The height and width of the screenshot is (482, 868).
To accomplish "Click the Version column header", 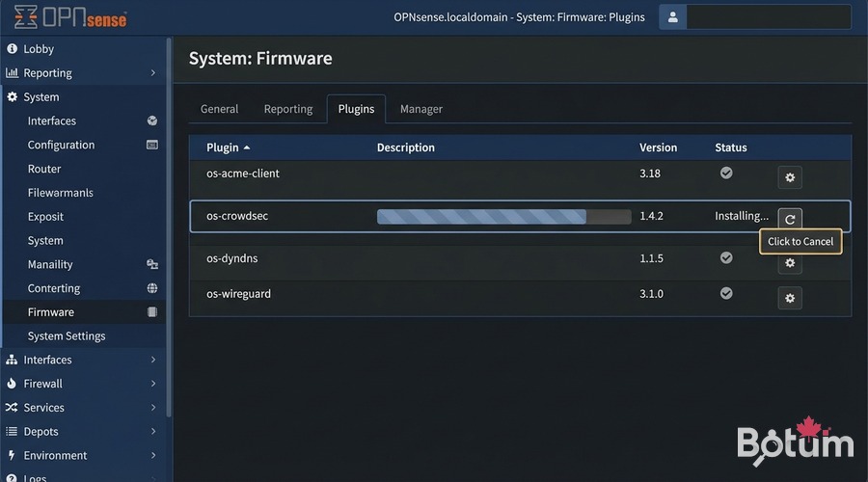I will point(658,147).
